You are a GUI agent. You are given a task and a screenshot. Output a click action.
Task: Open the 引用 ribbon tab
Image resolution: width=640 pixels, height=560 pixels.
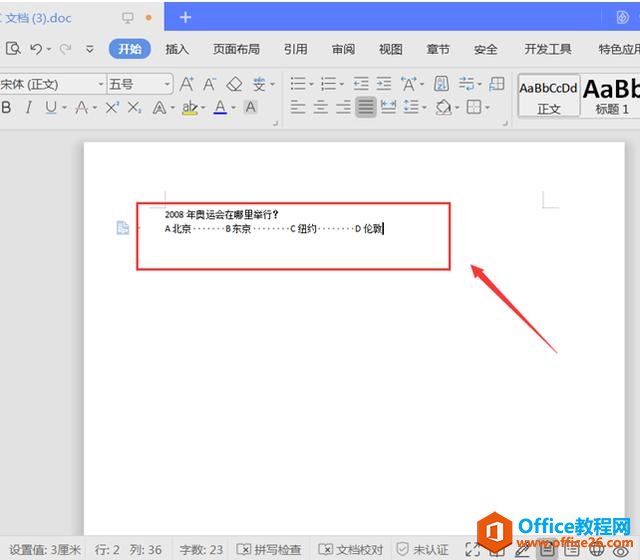tap(296, 49)
